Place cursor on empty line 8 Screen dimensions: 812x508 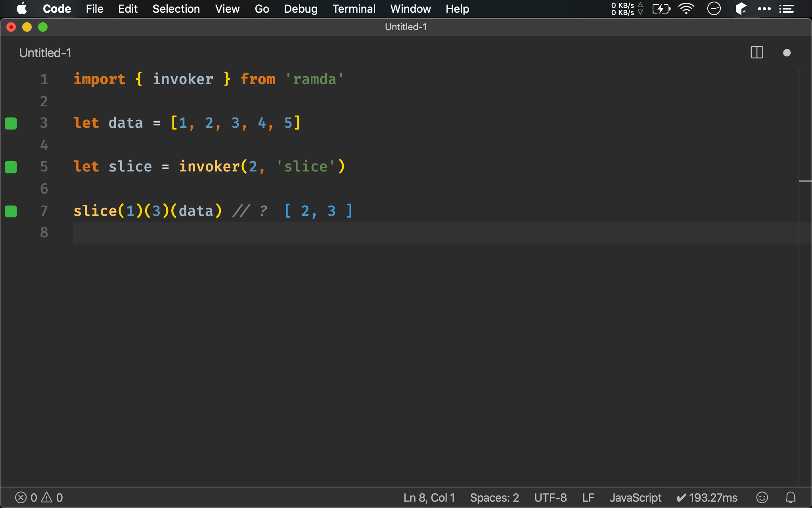click(x=435, y=233)
